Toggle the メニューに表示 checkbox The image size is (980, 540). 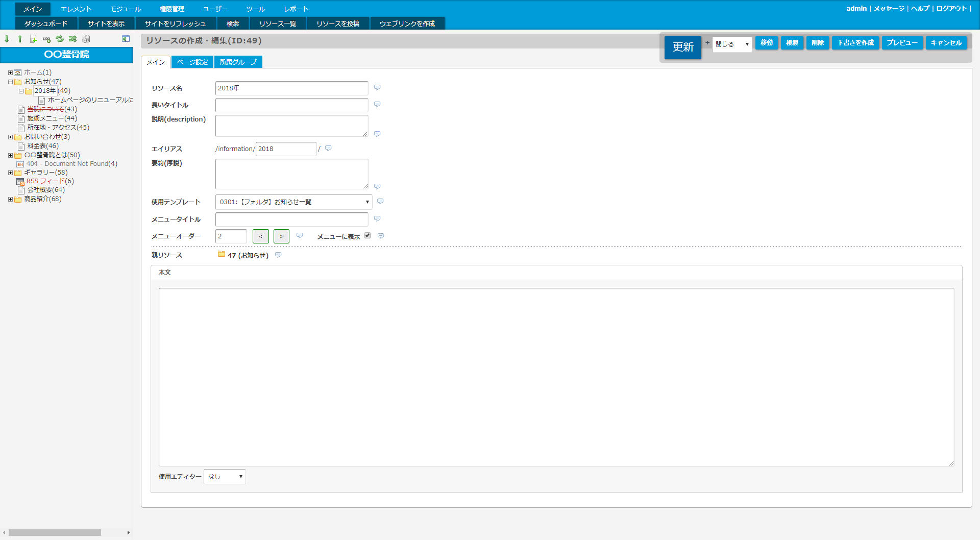click(367, 236)
